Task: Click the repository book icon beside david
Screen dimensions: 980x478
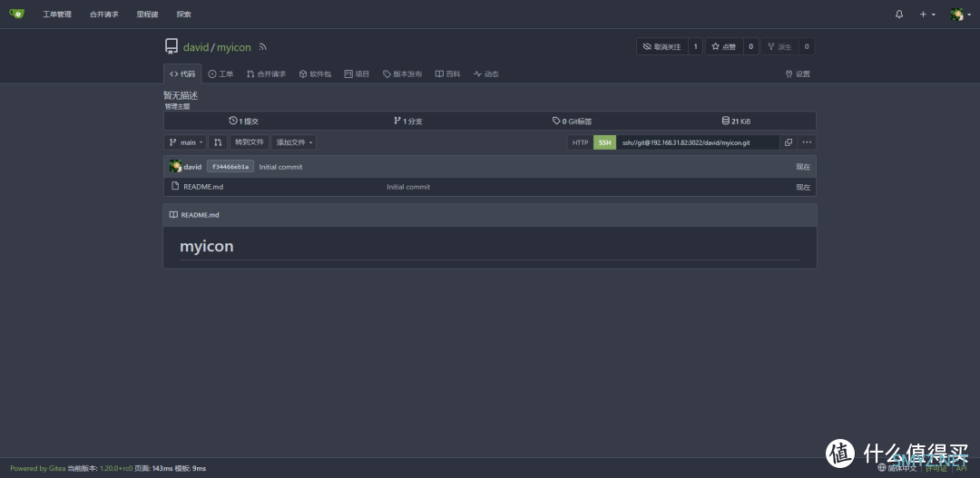Action: [x=171, y=47]
